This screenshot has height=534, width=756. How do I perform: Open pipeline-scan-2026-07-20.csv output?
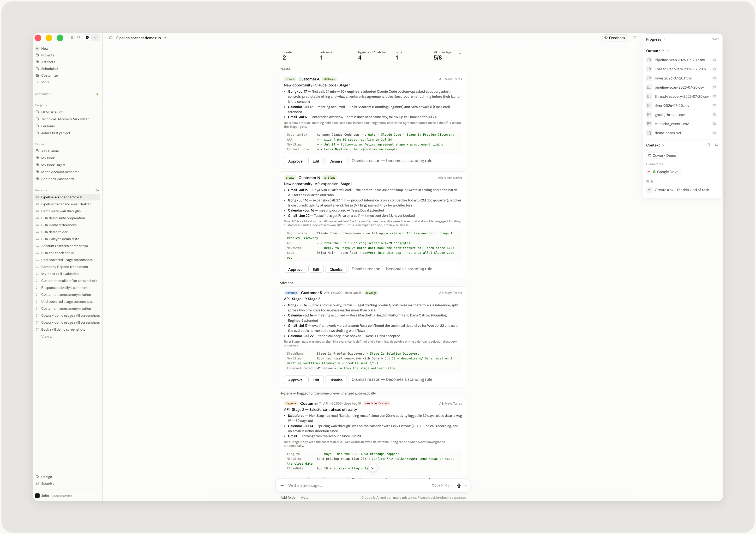point(679,87)
